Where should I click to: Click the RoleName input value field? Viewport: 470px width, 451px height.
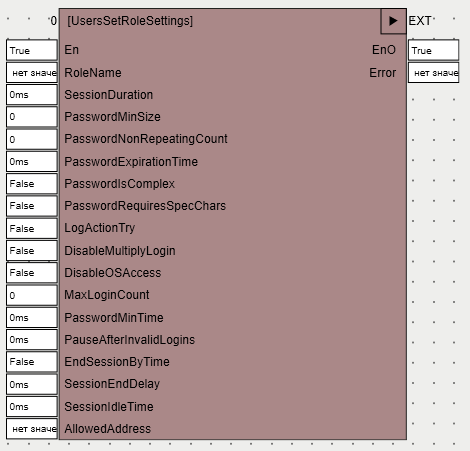coord(32,73)
